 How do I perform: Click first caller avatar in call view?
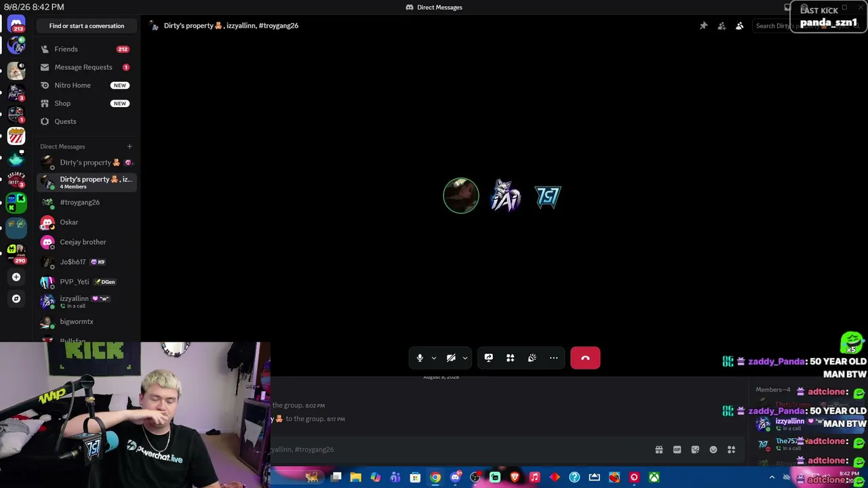(x=461, y=196)
